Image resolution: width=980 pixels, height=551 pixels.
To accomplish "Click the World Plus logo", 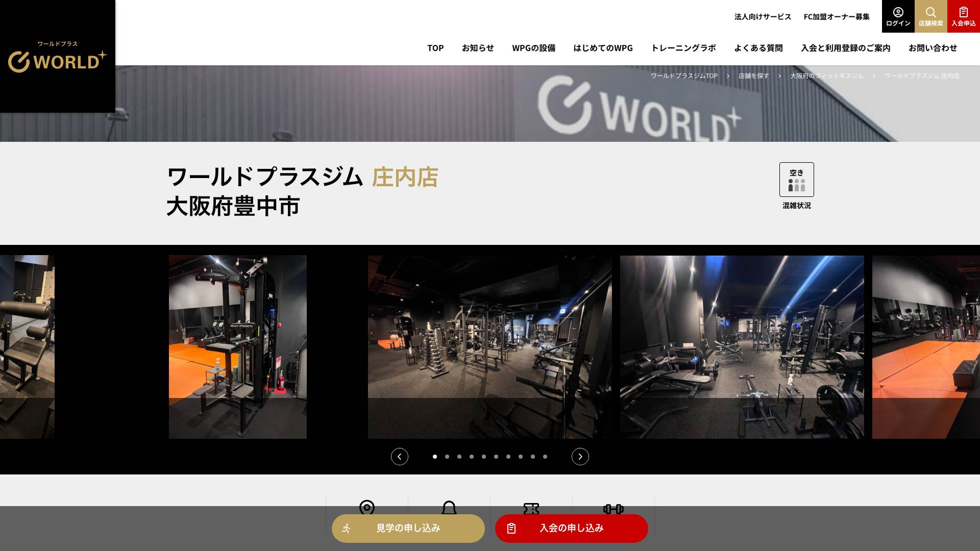I will pos(57,57).
